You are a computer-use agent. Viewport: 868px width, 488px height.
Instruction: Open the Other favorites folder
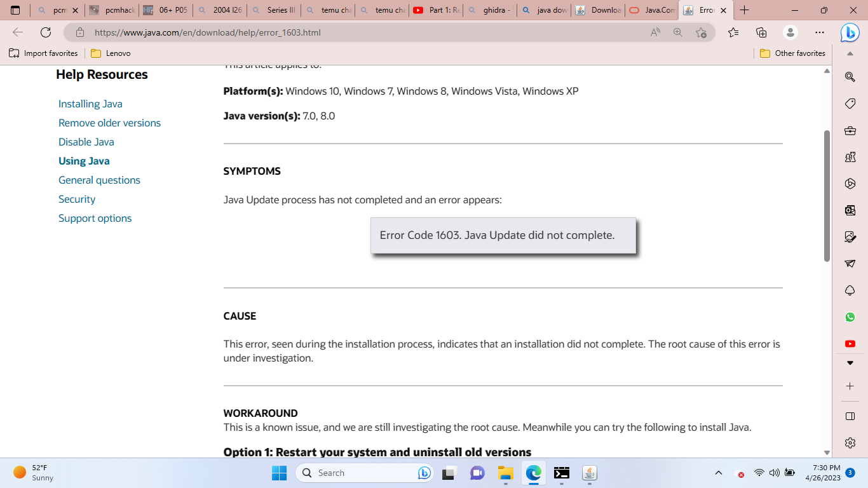(792, 53)
